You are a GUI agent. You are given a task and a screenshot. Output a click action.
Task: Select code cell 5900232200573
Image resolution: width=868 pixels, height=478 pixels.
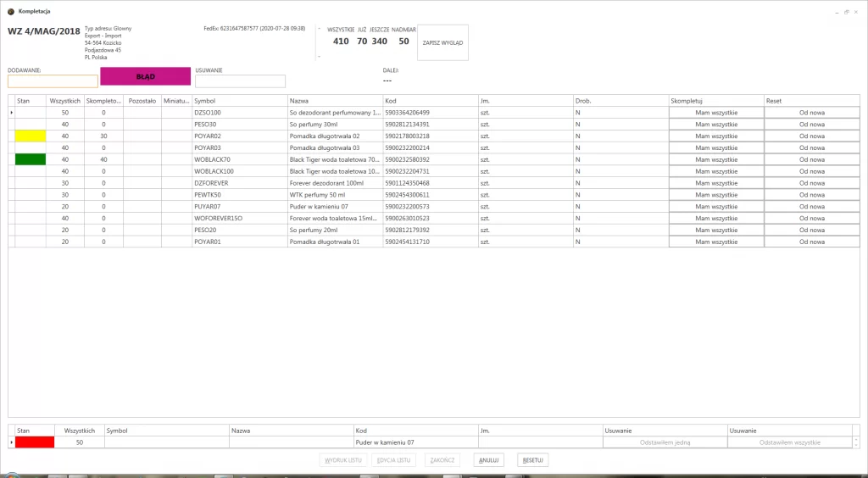[431, 206]
